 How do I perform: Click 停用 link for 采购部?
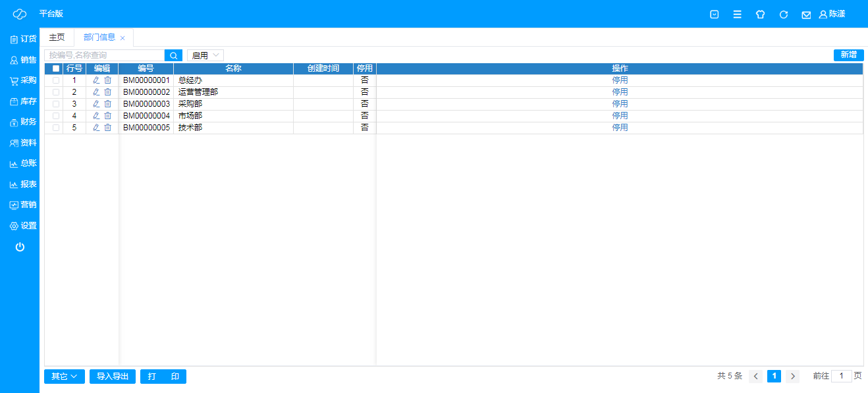[620, 104]
